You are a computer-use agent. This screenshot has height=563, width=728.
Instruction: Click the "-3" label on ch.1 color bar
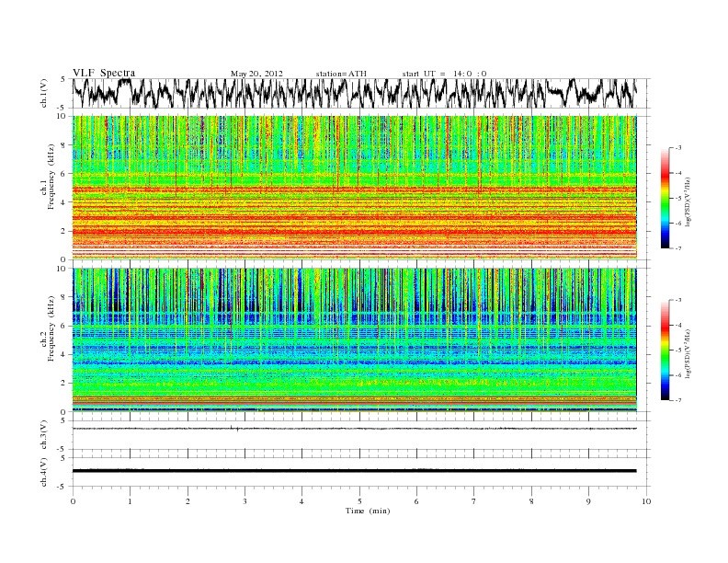point(677,148)
